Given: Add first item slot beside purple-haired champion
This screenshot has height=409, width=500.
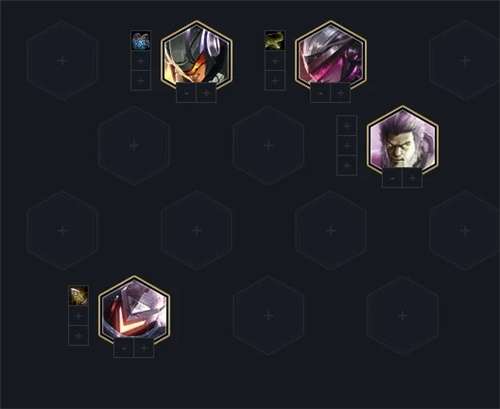Looking at the screenshot, I should (x=347, y=125).
